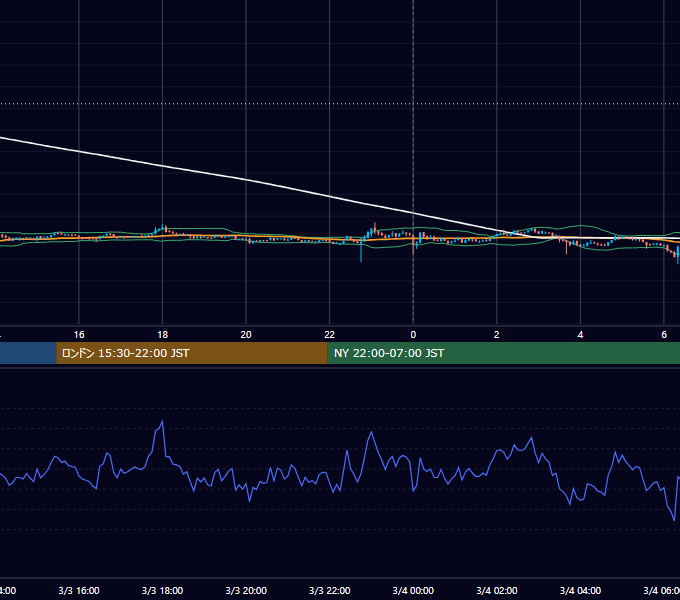Click the '22' hour label on price chart axis
Screen dimensions: 680x600
pos(330,334)
